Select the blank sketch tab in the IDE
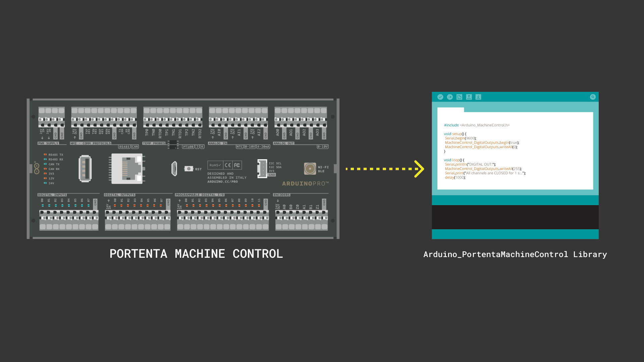 [450, 110]
